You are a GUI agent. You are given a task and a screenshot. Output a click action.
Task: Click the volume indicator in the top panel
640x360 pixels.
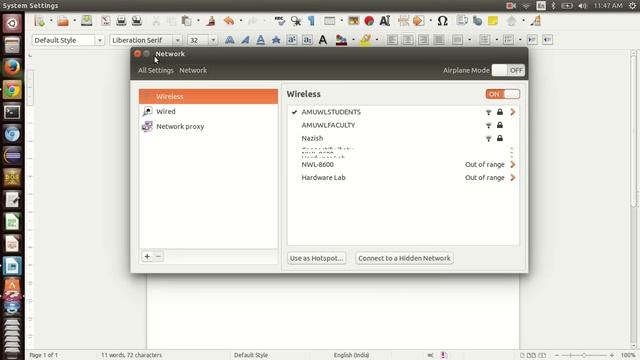point(582,6)
